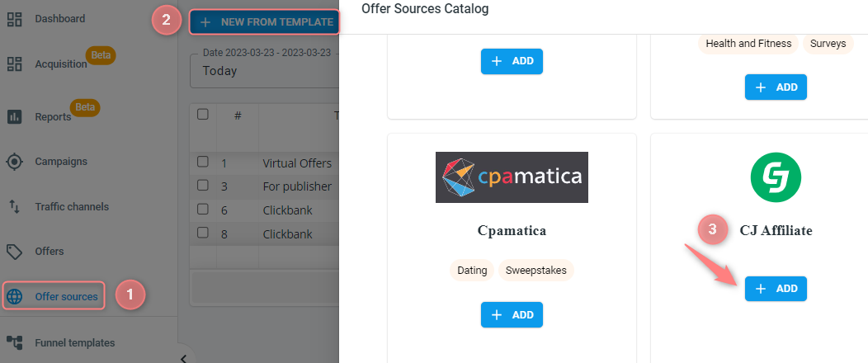The height and width of the screenshot is (363, 868).
Task: Add the Cpamatica offer source
Action: point(512,315)
